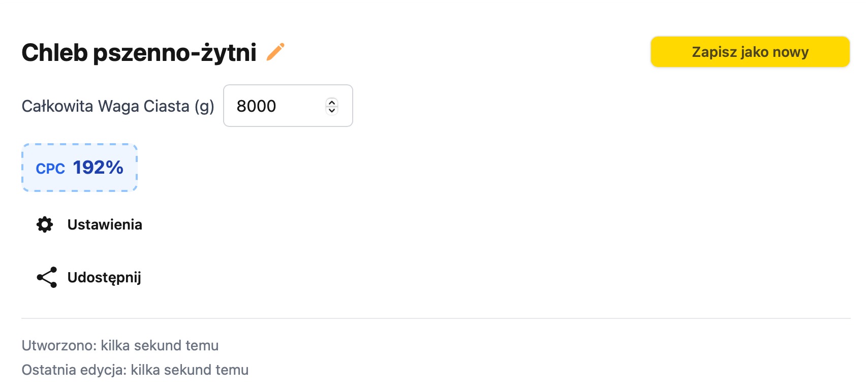Click the orange pencil edit icon
Image resolution: width=868 pixels, height=391 pixels.
tap(275, 52)
